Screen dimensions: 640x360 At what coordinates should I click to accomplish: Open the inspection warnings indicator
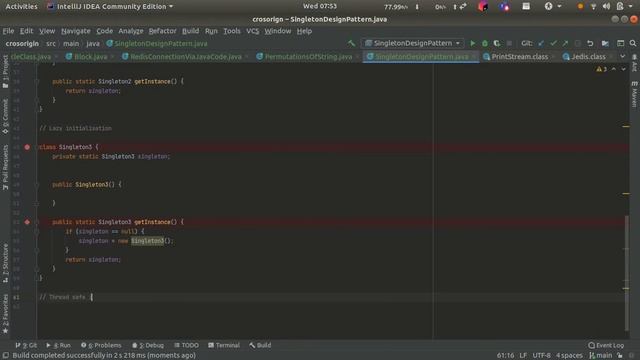pyautogui.click(x=601, y=69)
